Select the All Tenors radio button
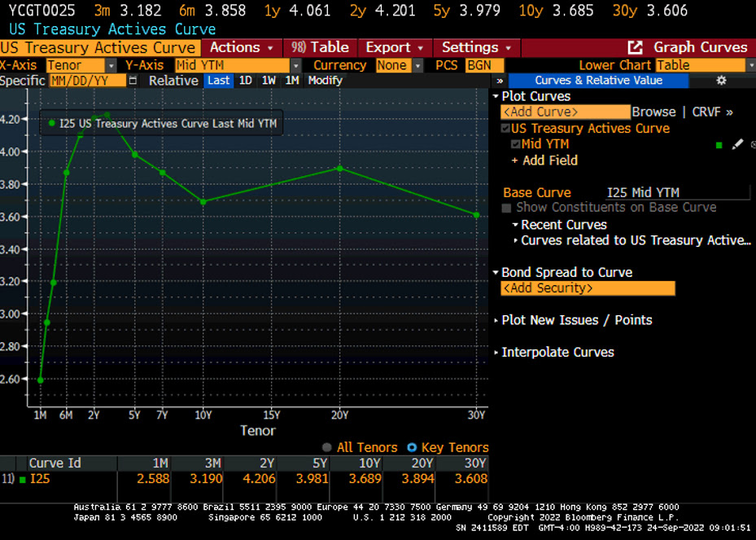The height and width of the screenshot is (540, 756). coord(327,447)
